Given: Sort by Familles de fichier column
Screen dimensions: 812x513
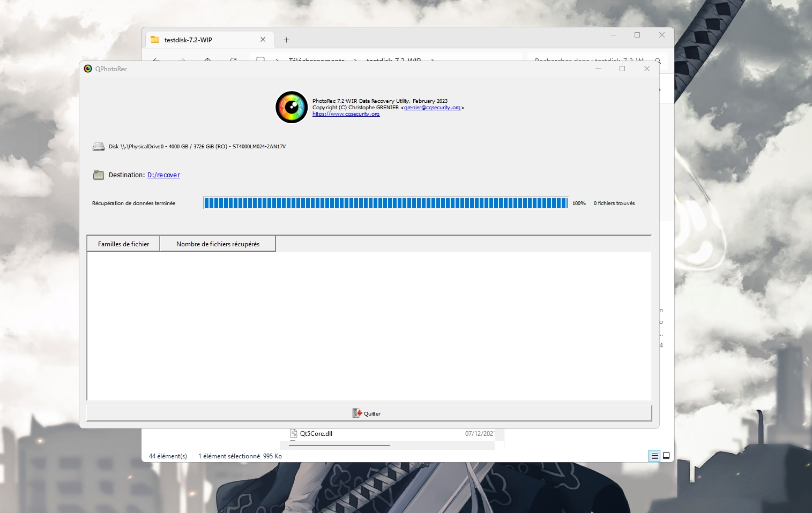Looking at the screenshot, I should (x=123, y=244).
